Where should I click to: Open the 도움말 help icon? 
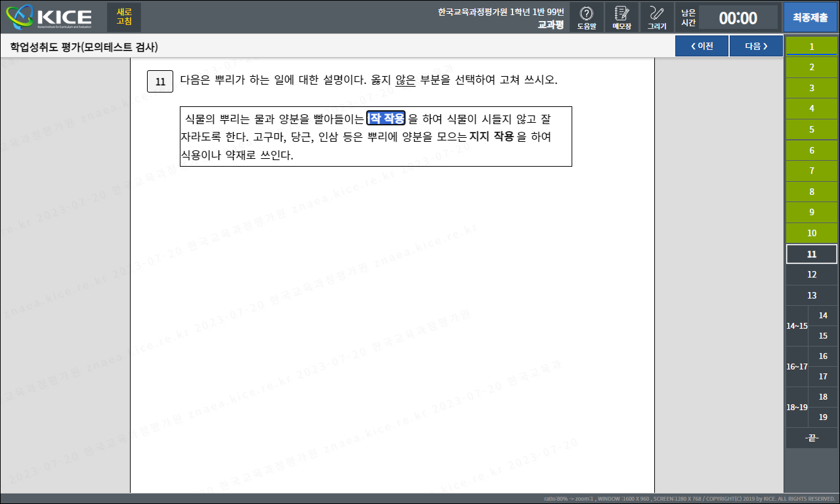tap(587, 17)
